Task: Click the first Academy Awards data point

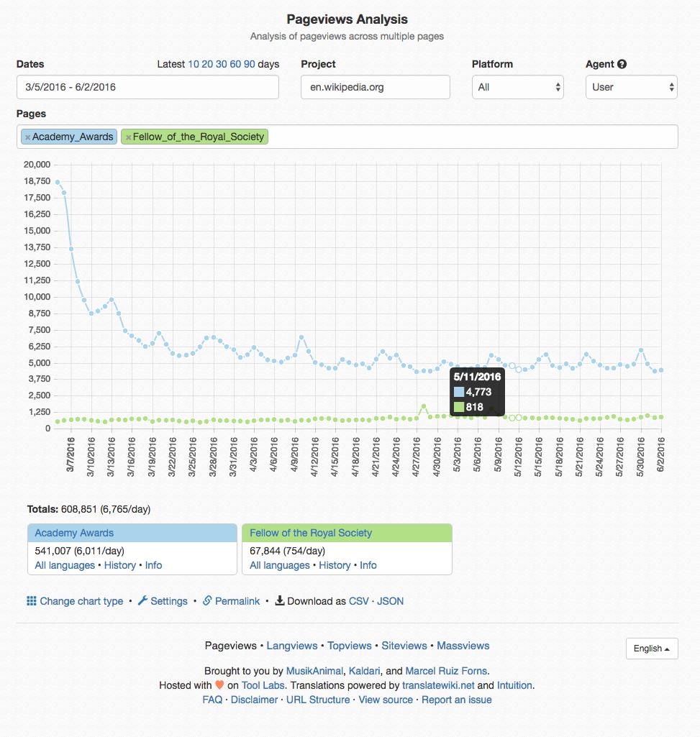Action: tap(58, 182)
